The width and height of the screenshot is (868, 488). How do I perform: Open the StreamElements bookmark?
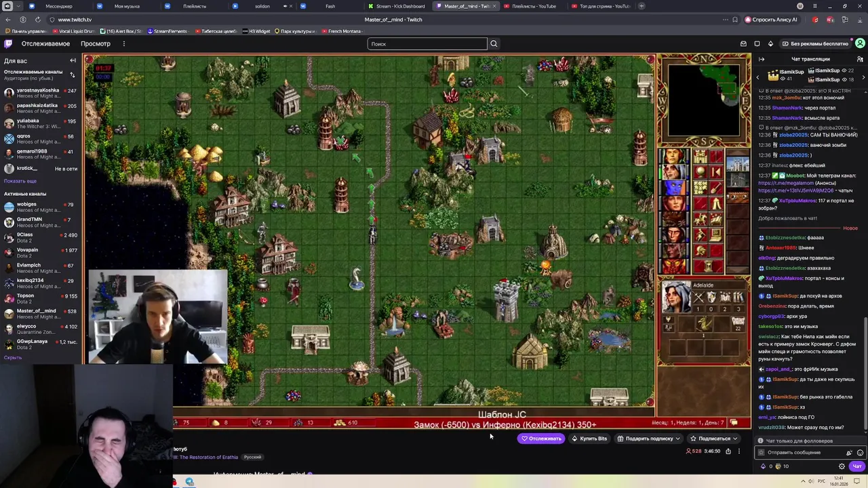coord(167,31)
